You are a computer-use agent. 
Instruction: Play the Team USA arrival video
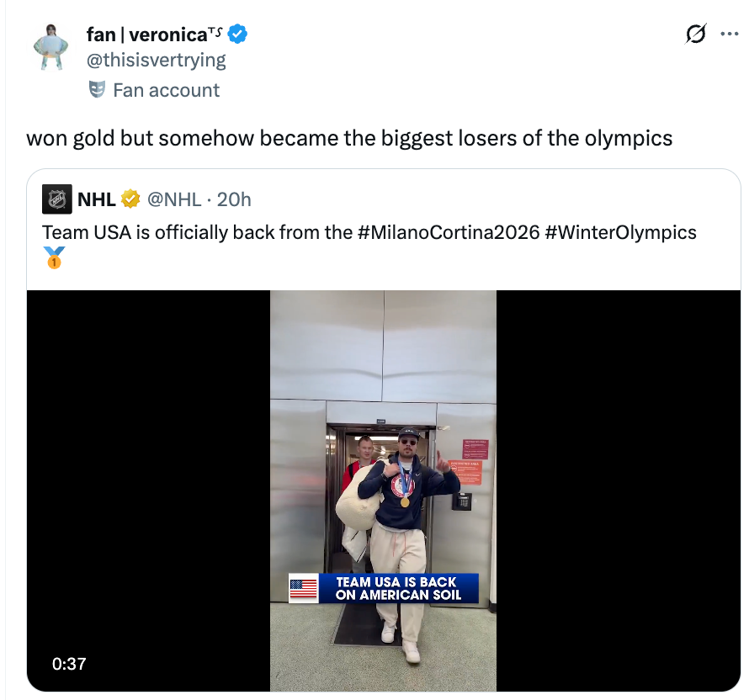(x=383, y=488)
